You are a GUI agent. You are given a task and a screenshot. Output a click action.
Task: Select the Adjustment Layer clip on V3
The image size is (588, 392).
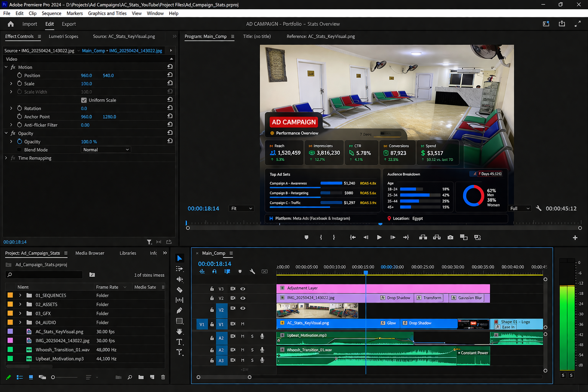pos(383,288)
